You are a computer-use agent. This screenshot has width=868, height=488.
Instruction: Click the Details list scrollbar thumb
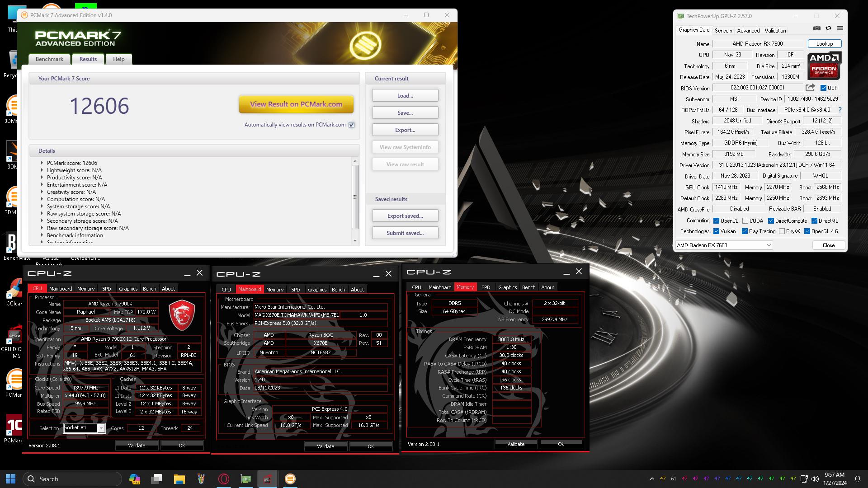coord(355,197)
